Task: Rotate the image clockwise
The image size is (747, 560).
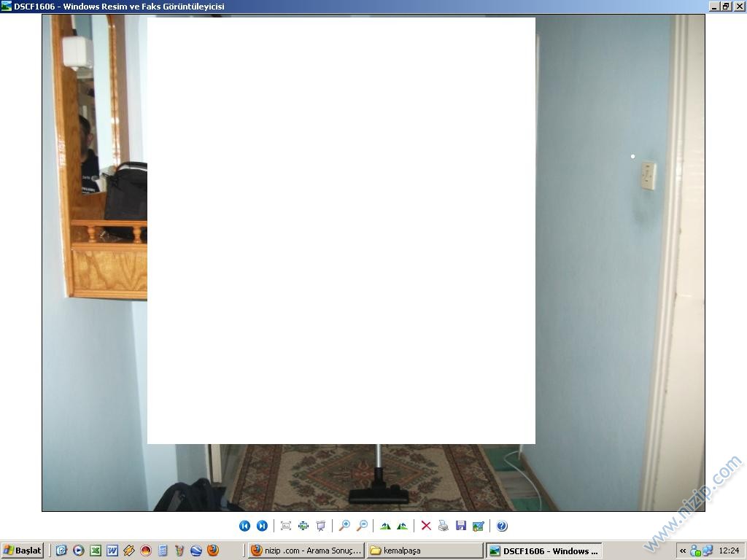Action: (385, 526)
